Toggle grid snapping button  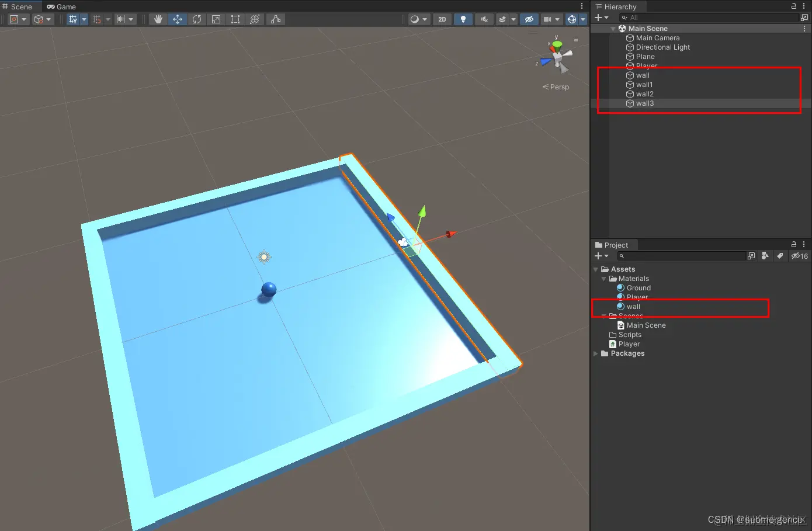pos(97,19)
